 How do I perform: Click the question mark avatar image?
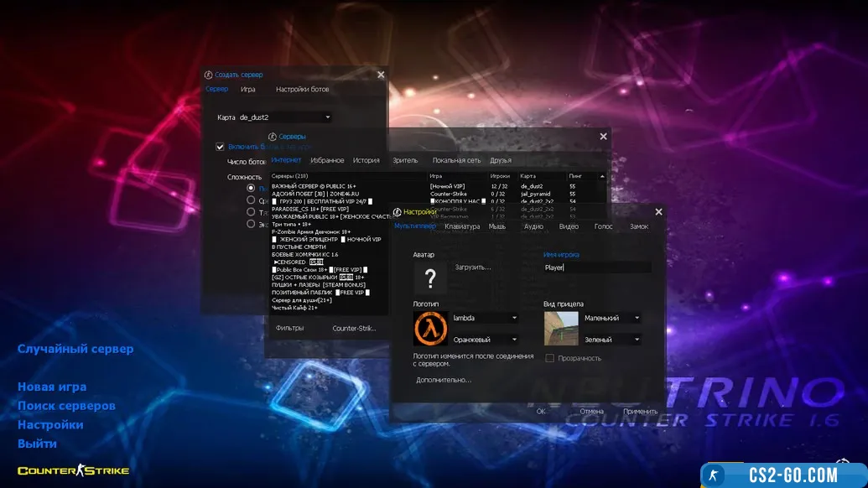430,278
